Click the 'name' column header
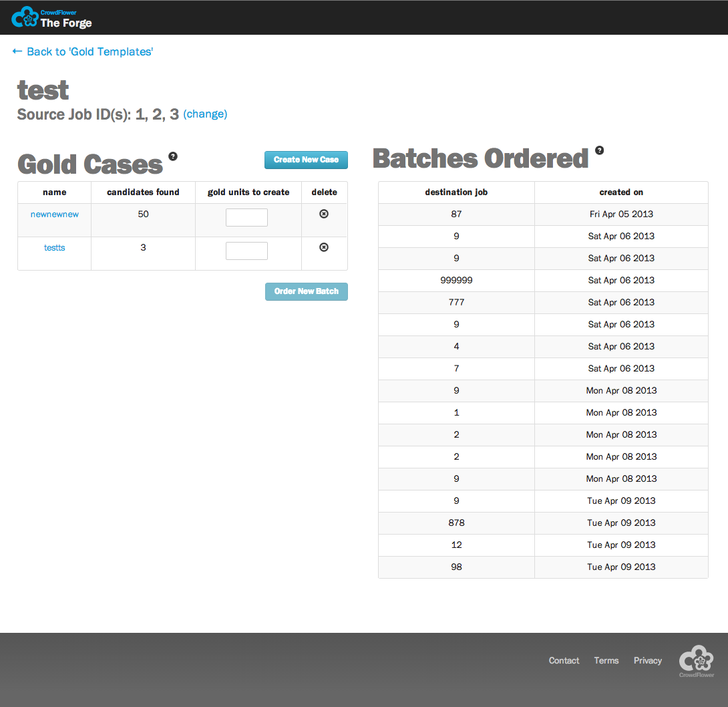Screen dimensions: 728x707 [x=54, y=192]
